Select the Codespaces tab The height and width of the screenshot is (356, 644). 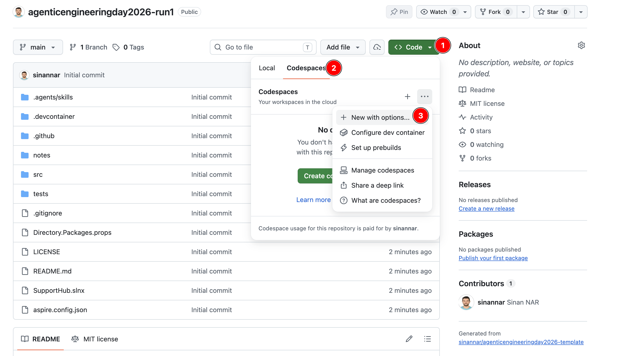[x=306, y=68]
